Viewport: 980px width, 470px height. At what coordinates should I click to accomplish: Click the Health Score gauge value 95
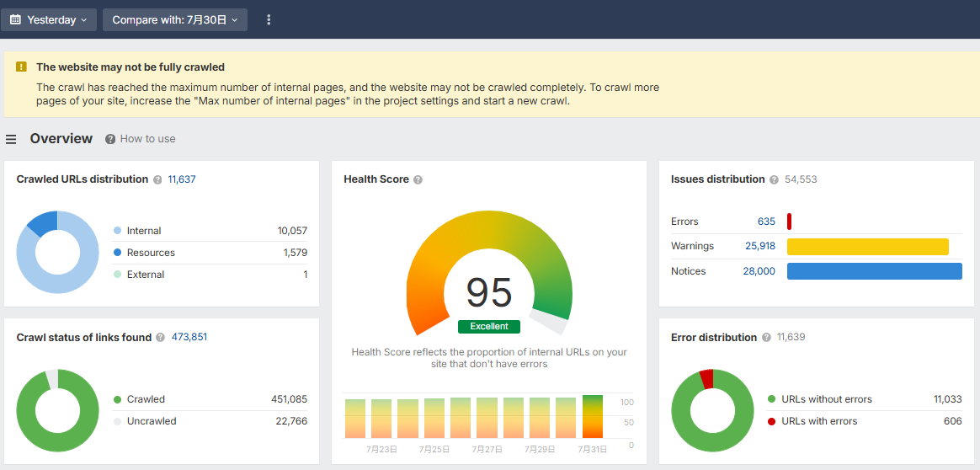coord(489,293)
